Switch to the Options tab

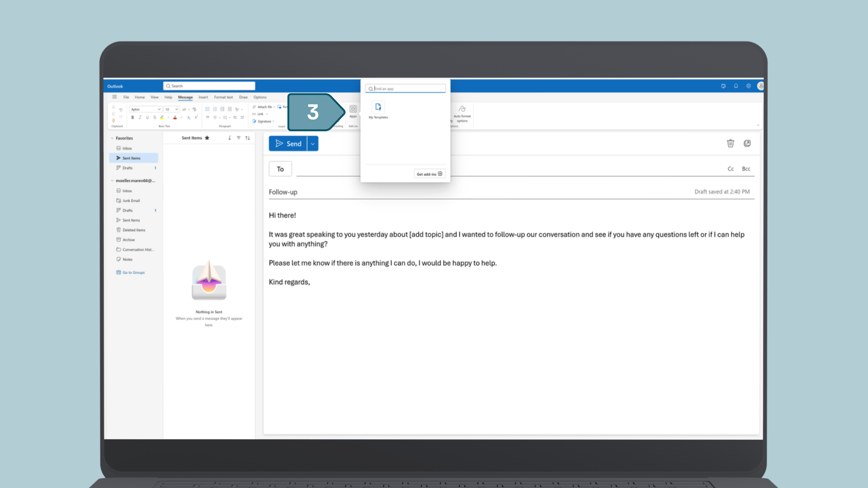pyautogui.click(x=260, y=97)
